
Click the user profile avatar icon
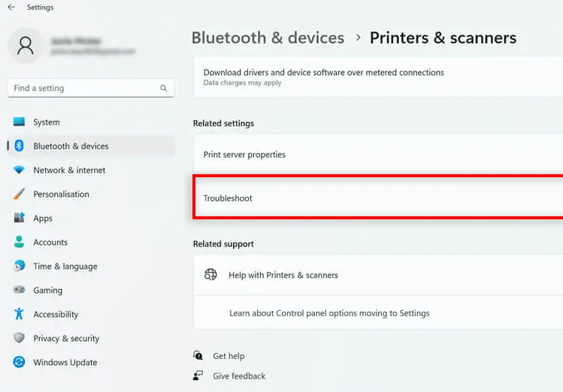coord(25,47)
